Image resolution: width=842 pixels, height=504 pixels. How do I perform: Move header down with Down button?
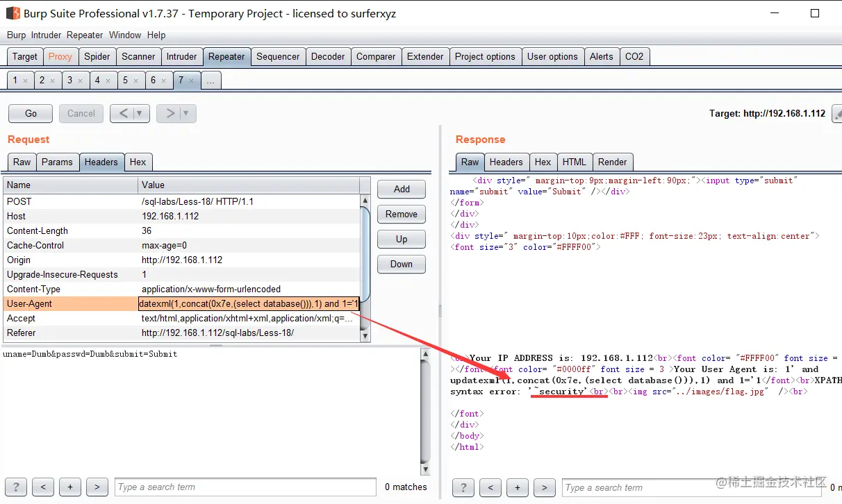click(x=402, y=264)
